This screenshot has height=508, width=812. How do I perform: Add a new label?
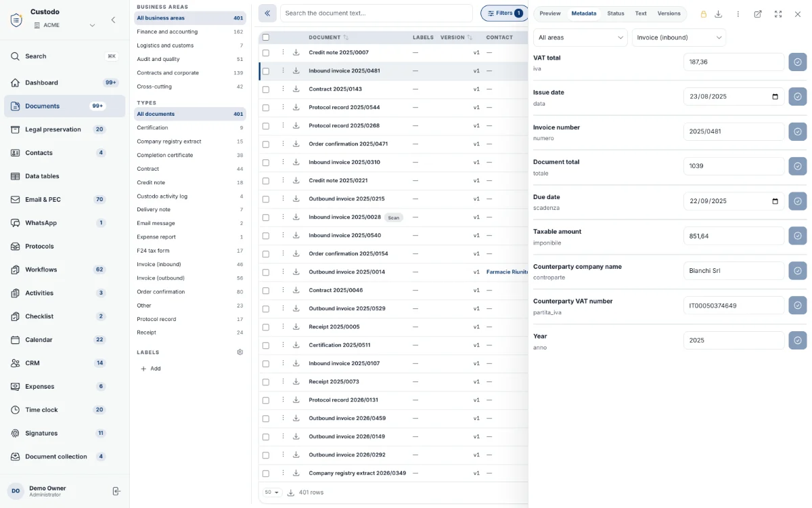(151, 368)
